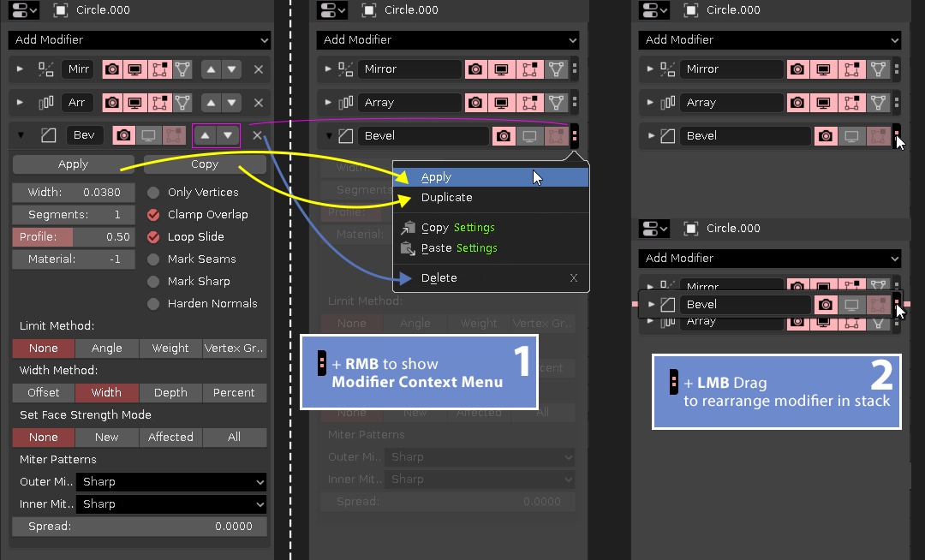
Task: Enable Harden Normals option
Action: tap(153, 304)
